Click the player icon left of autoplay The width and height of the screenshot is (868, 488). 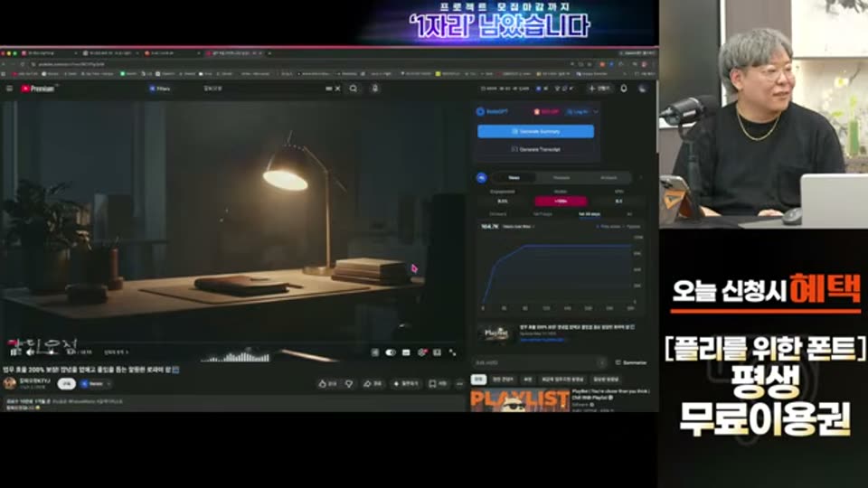374,352
